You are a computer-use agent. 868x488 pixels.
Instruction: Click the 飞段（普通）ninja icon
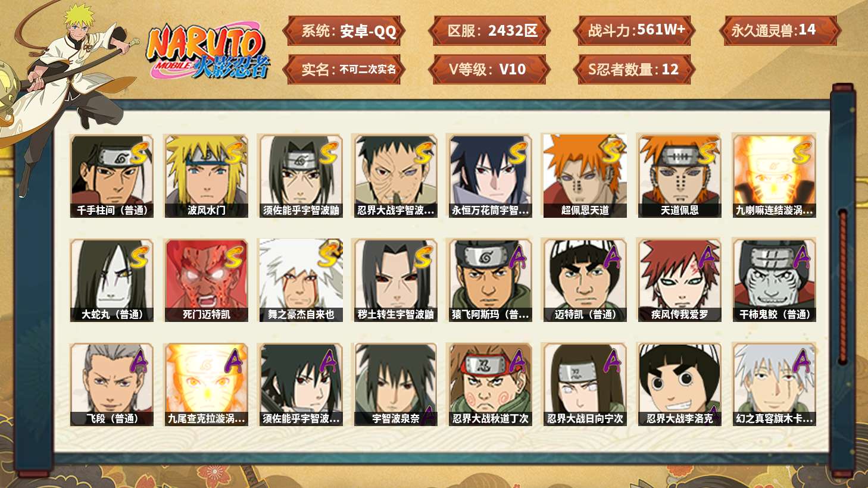(111, 384)
